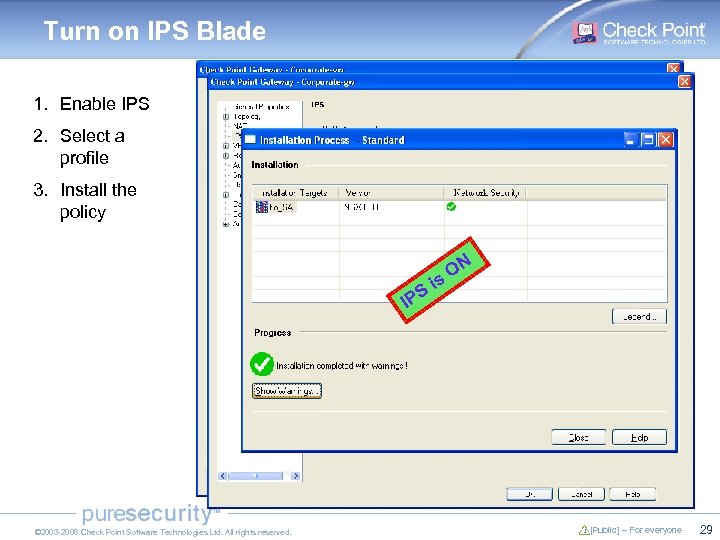
Task: Click Close in Installation Process dialog
Action: 579,438
